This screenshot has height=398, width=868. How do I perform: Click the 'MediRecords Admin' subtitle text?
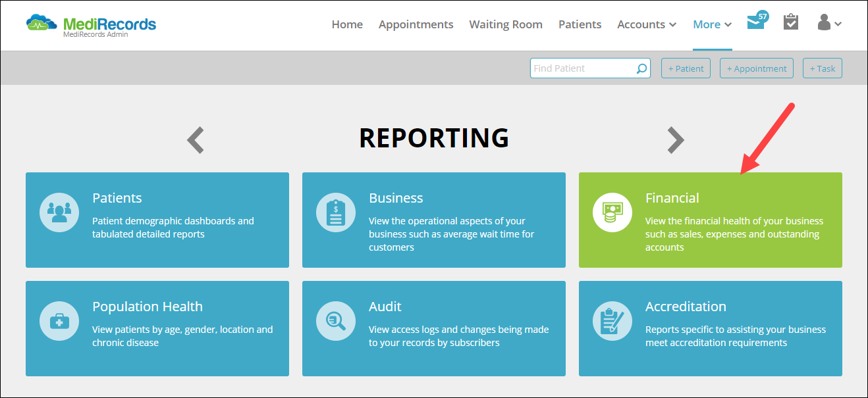click(x=95, y=34)
